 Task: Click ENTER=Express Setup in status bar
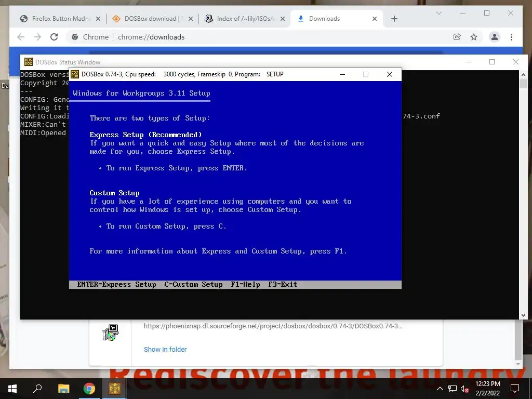coord(116,285)
